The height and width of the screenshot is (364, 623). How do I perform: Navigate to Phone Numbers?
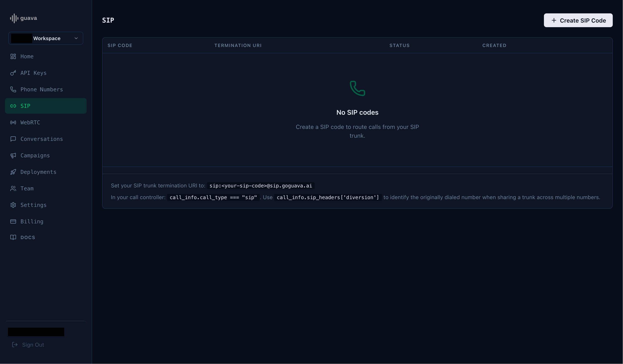pos(46,89)
